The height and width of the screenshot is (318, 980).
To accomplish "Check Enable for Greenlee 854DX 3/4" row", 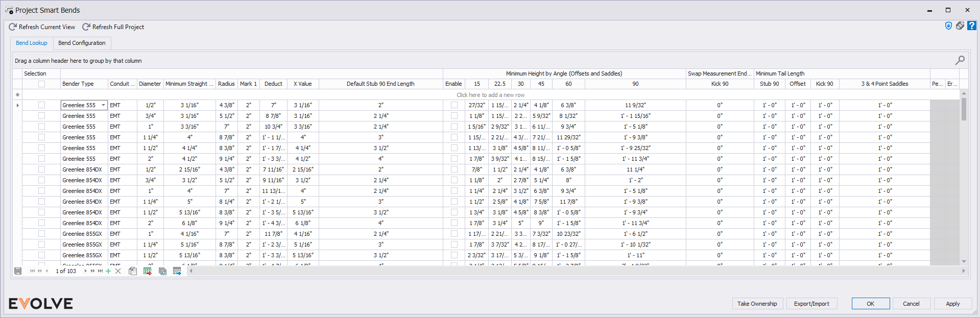I will point(454,180).
